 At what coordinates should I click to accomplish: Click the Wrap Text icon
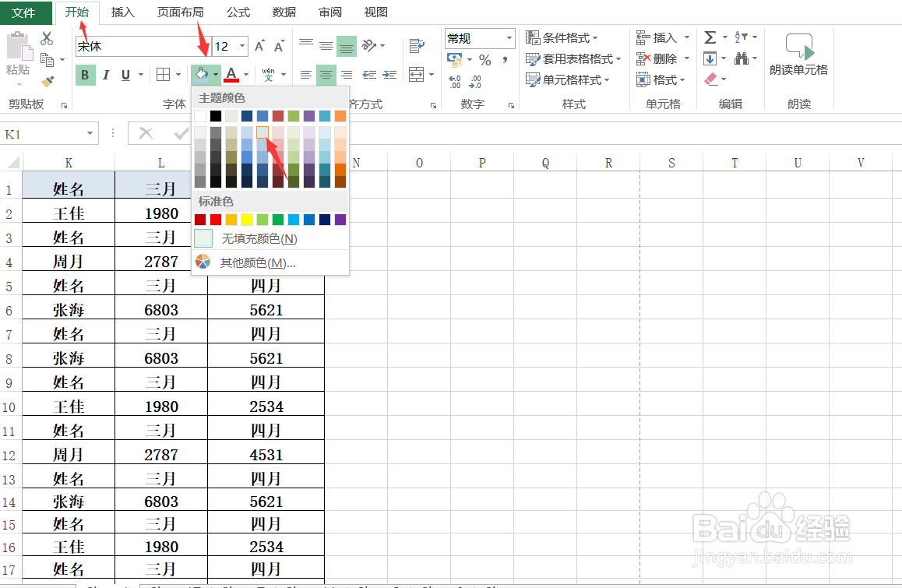(417, 45)
